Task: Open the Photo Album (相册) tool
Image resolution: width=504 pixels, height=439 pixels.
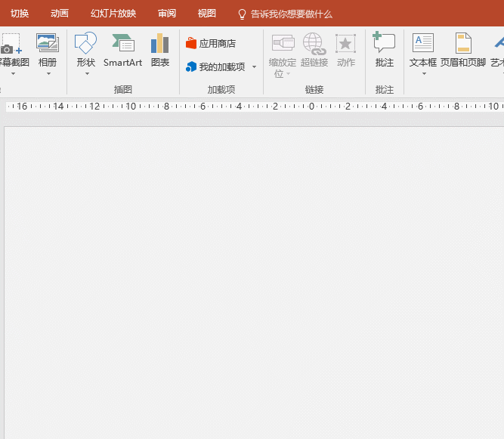Action: [47, 44]
